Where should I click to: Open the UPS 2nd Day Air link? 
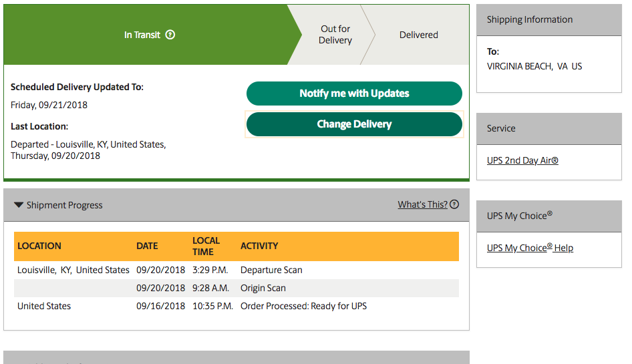coord(522,160)
